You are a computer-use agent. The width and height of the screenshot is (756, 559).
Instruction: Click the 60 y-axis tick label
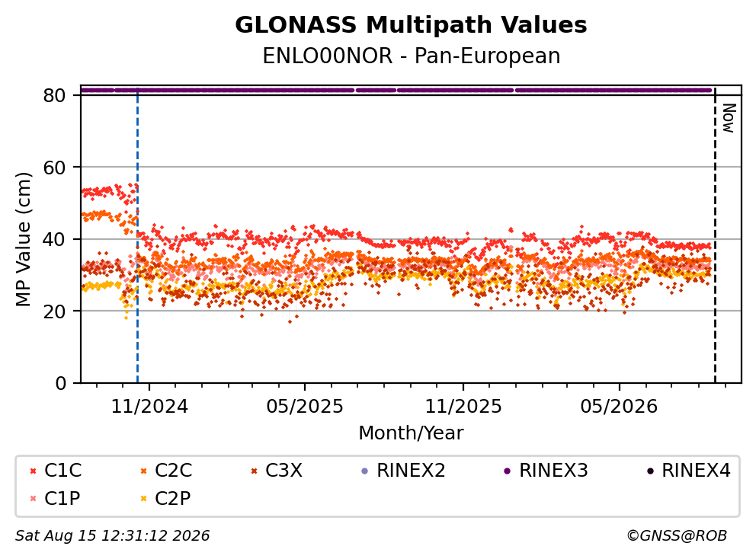pos(54,168)
